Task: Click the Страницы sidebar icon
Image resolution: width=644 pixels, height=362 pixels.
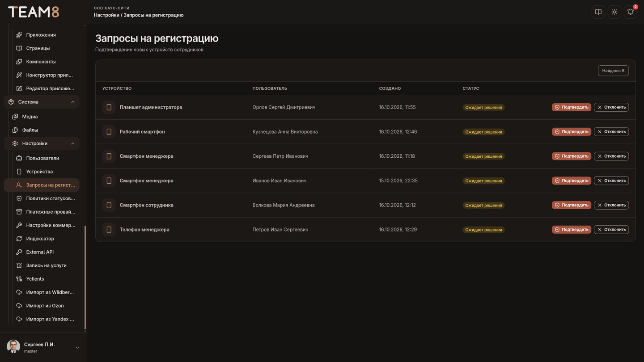Action: click(19, 48)
